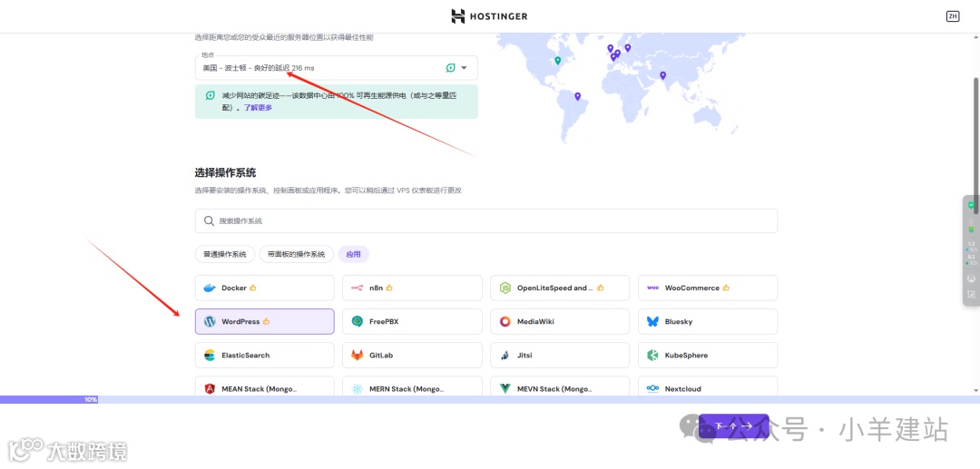Click the purple next step button
The image size is (980, 469).
click(x=734, y=425)
